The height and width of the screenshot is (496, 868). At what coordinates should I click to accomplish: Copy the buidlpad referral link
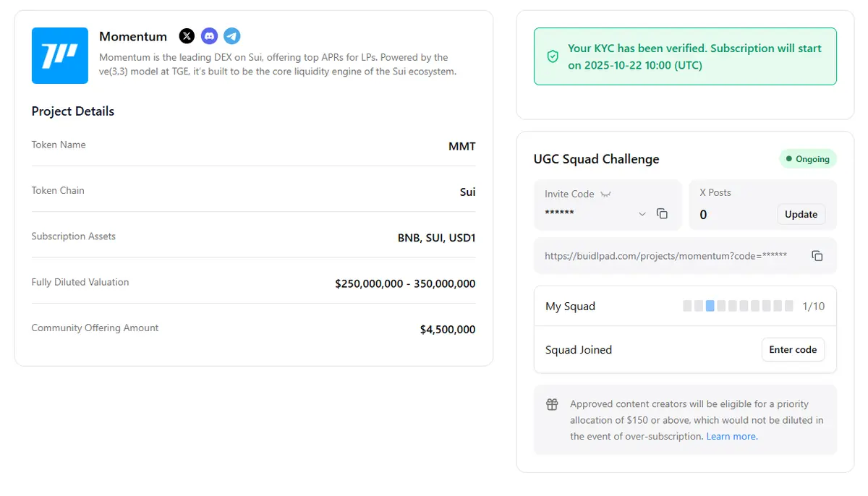(x=817, y=256)
